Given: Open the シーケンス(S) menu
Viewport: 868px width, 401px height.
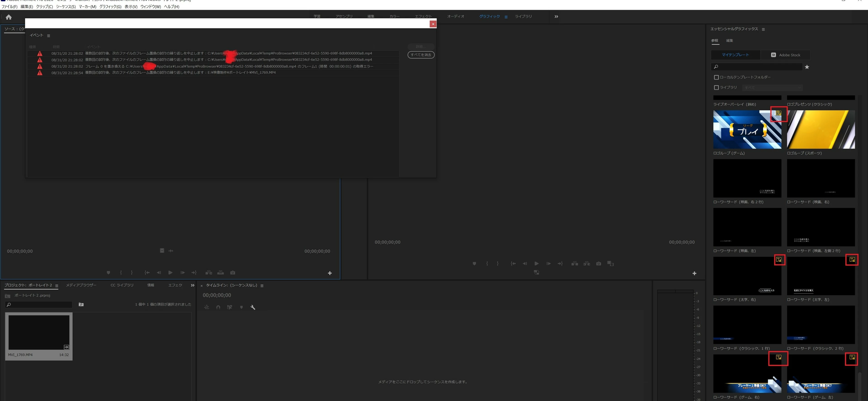Looking at the screenshot, I should tap(66, 7).
